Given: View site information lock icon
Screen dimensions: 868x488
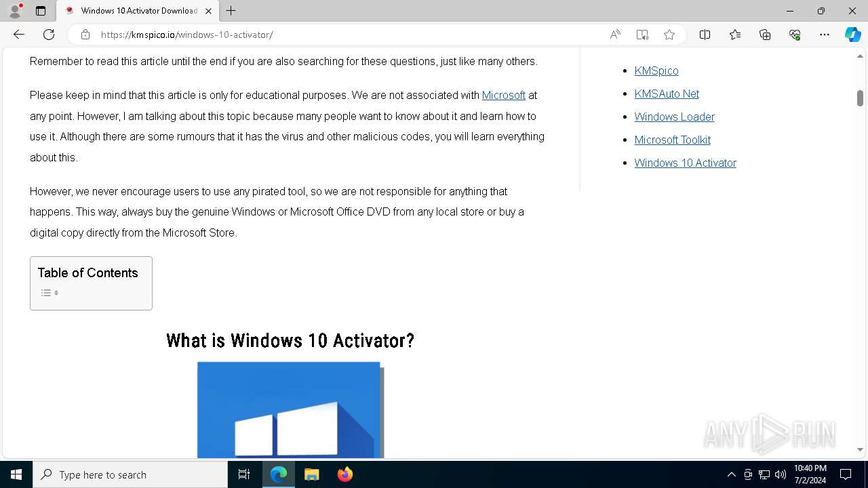Looking at the screenshot, I should (85, 35).
